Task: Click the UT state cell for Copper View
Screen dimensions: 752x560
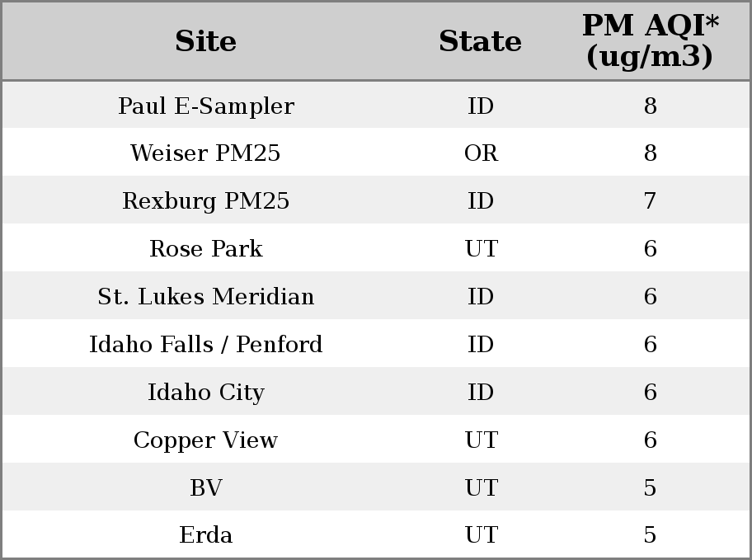Action: (x=481, y=440)
